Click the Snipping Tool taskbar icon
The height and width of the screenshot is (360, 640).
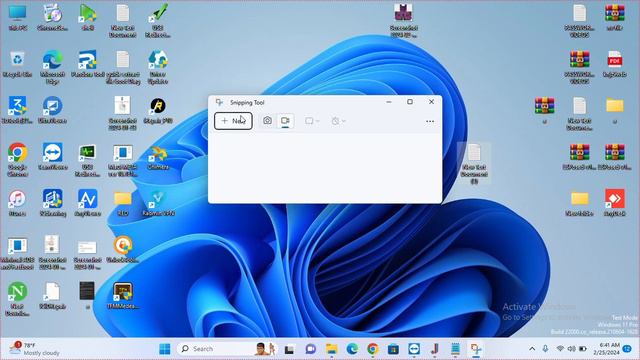(476, 349)
